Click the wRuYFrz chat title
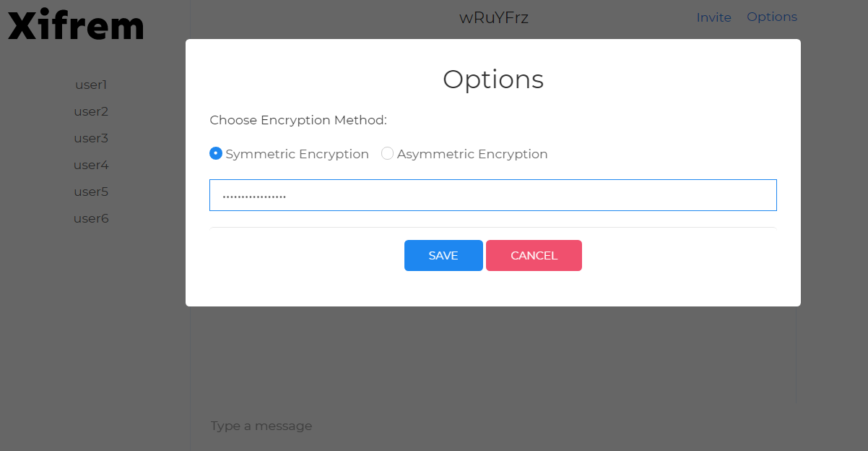Screen dimensions: 868x451 click(x=493, y=17)
